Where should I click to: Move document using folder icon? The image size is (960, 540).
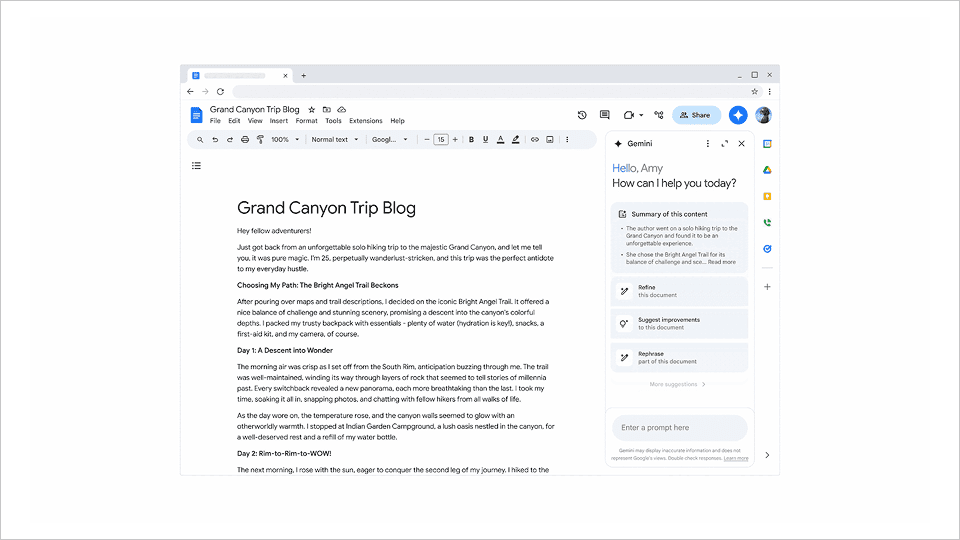pos(326,110)
